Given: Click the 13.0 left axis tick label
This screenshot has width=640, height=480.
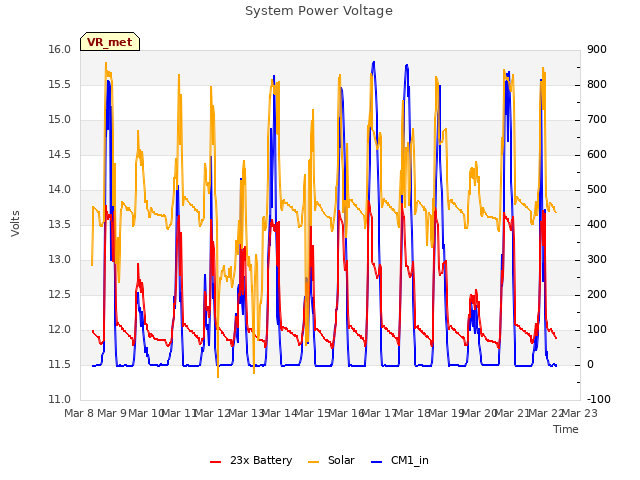Looking at the screenshot, I should point(60,260).
